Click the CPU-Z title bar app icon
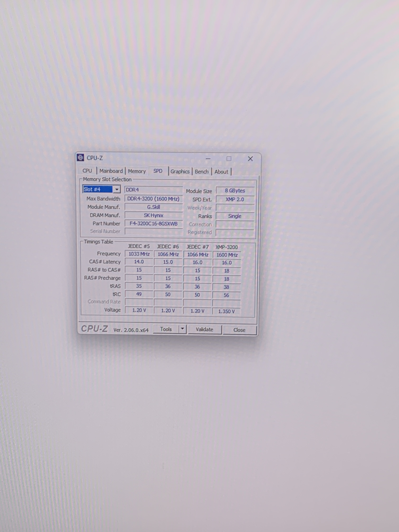This screenshot has height=532, width=399. pyautogui.click(x=80, y=158)
